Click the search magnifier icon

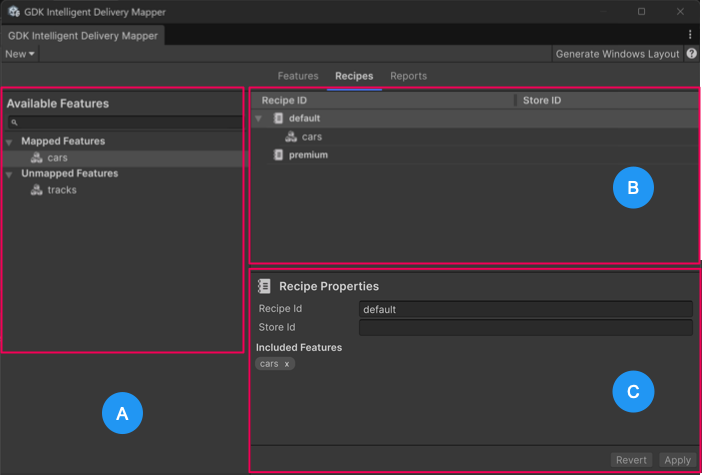pos(14,122)
